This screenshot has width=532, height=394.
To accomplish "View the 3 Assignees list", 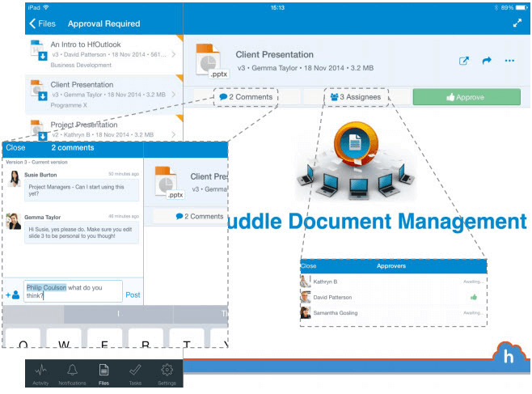I will (x=356, y=97).
